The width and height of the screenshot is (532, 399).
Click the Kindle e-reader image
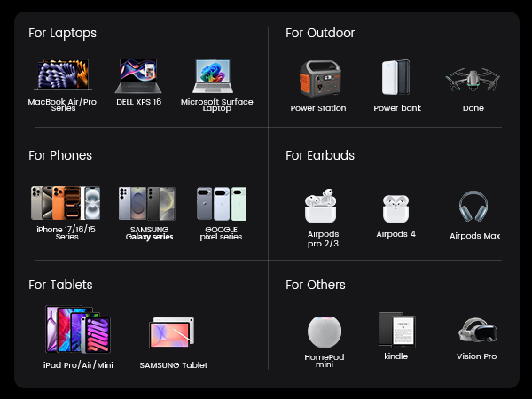tap(397, 330)
